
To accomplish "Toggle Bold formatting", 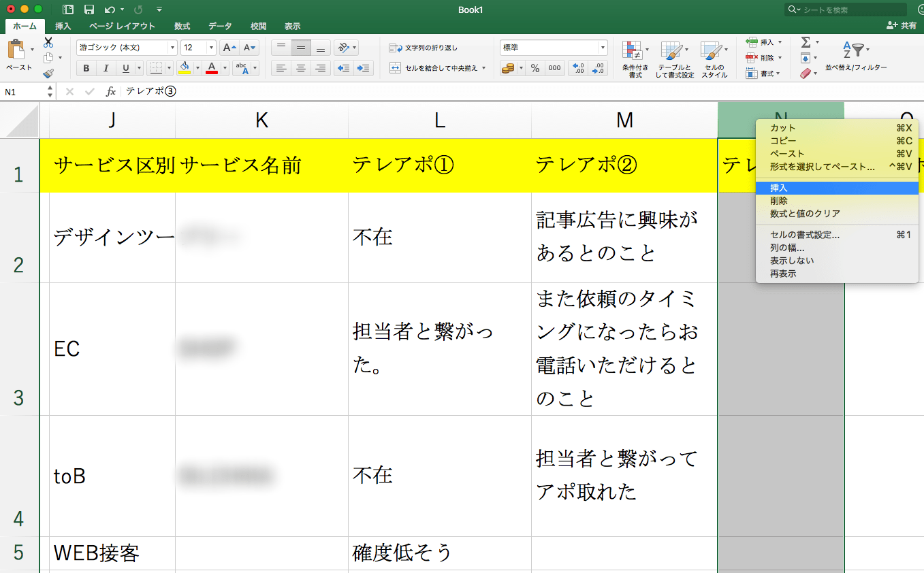I will (x=86, y=68).
